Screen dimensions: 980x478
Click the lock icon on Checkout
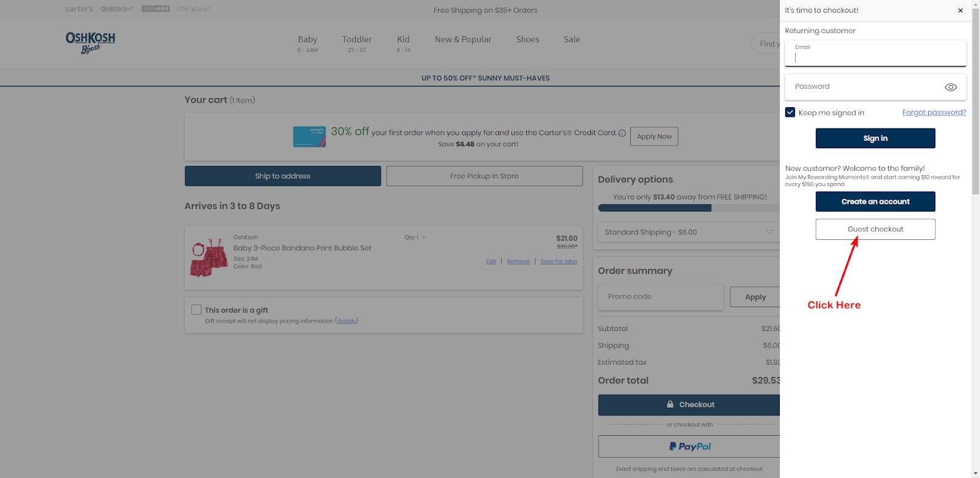(x=670, y=404)
